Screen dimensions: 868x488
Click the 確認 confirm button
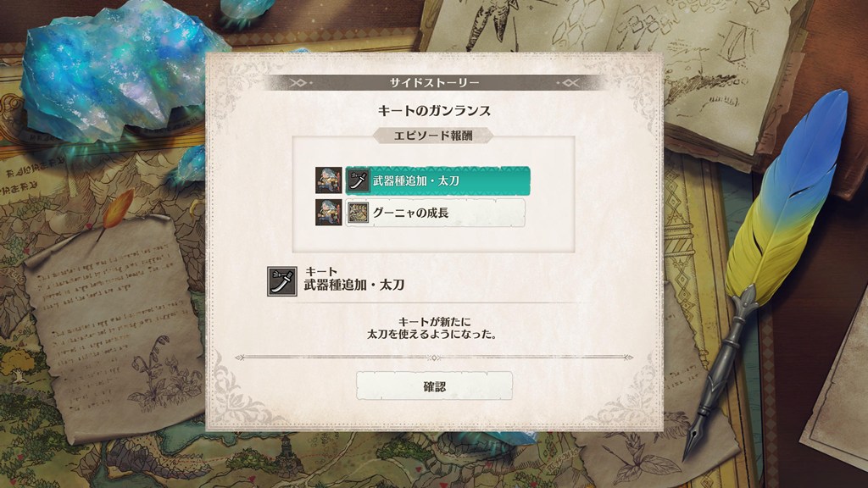(434, 386)
